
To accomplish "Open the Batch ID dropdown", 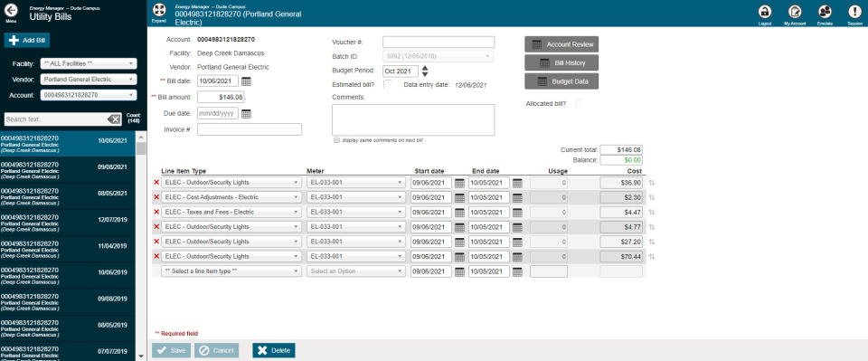I will pyautogui.click(x=438, y=56).
